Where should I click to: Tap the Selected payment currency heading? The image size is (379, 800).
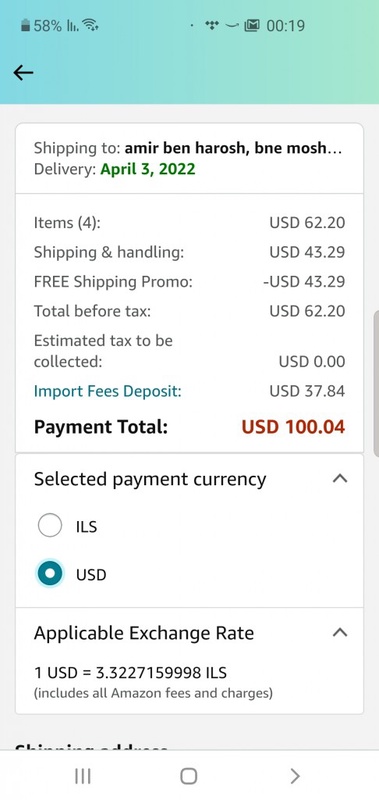tap(150, 480)
